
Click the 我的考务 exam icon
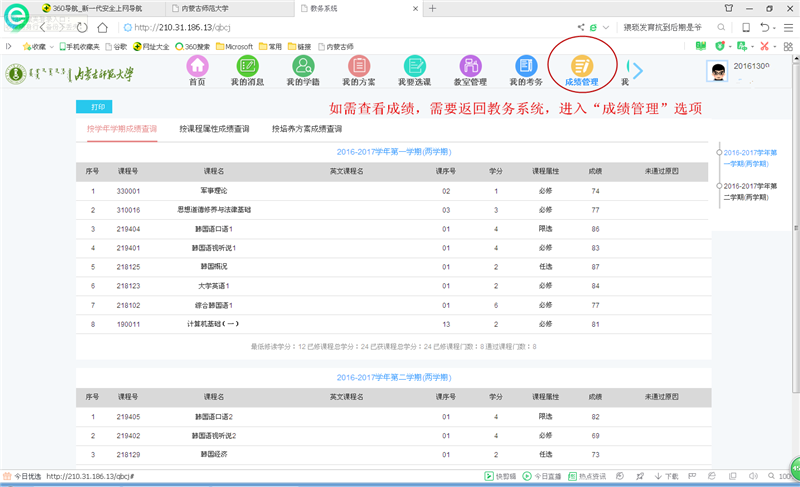point(525,66)
